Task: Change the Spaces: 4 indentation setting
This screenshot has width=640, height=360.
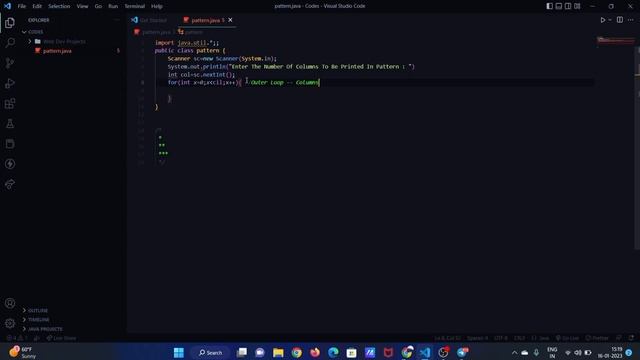Action: tap(477, 338)
